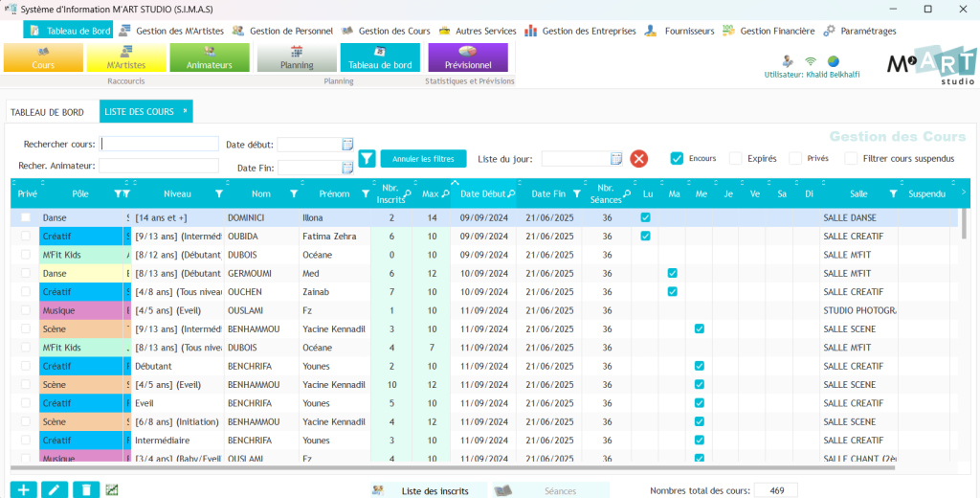The image size is (980, 498).
Task: Open the Gestion Financière menu
Action: [x=768, y=31]
